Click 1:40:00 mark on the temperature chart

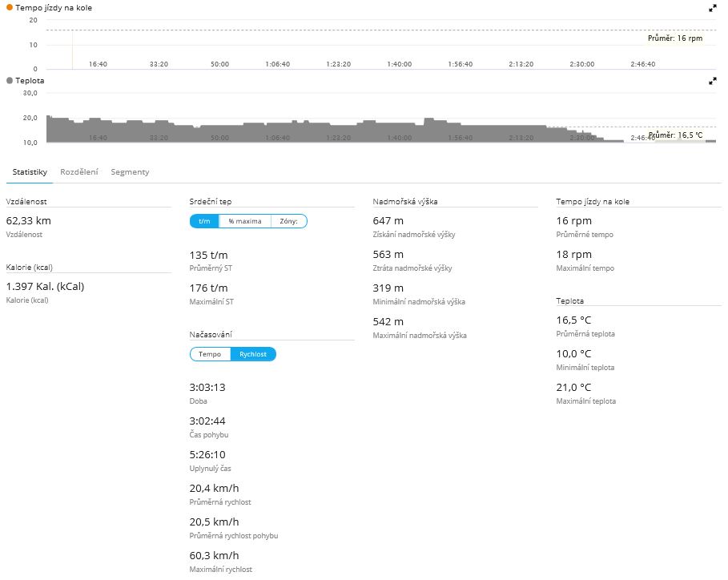point(399,138)
